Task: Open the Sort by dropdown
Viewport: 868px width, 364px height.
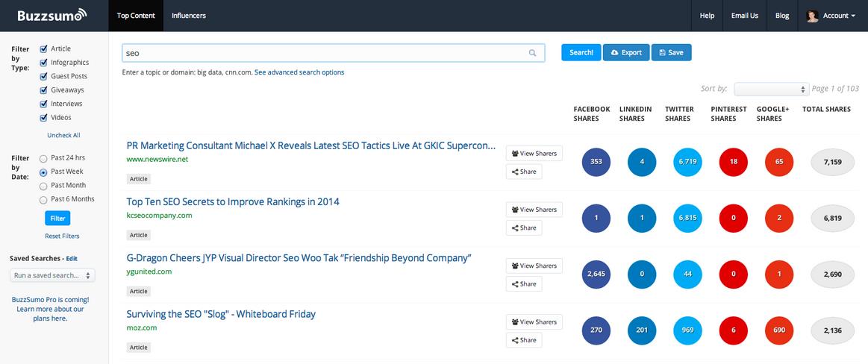Action: tap(772, 89)
